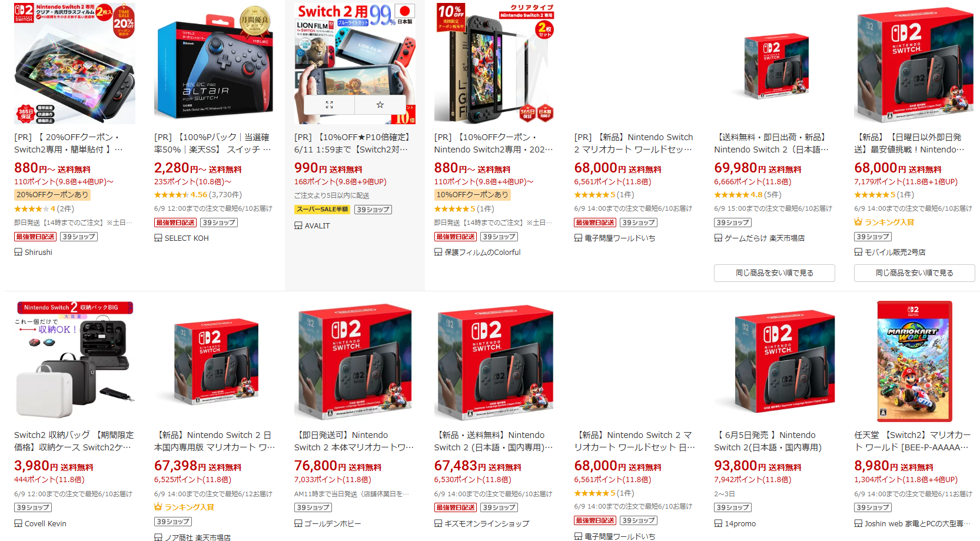Open the 4.56 star rating reviews (3,730件)
The width and height of the screenshot is (980, 541).
click(x=198, y=195)
